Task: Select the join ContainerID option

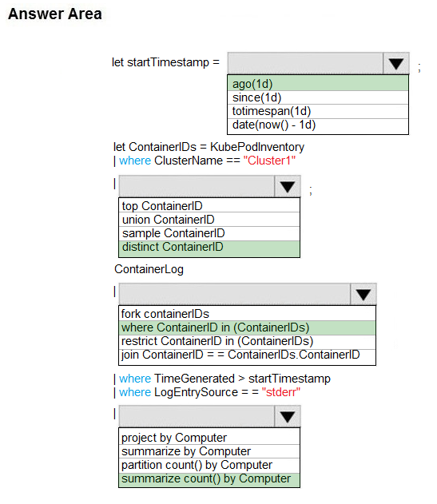Action: 248,356
